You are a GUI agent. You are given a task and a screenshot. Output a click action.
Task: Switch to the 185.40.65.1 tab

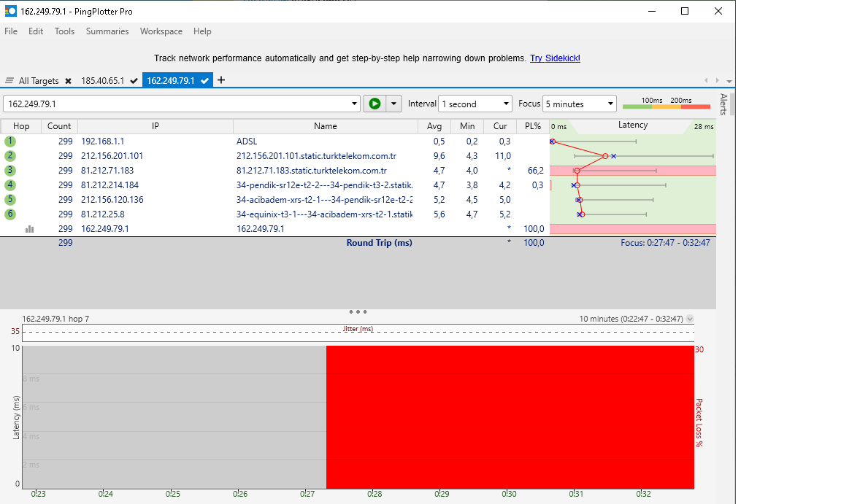102,81
